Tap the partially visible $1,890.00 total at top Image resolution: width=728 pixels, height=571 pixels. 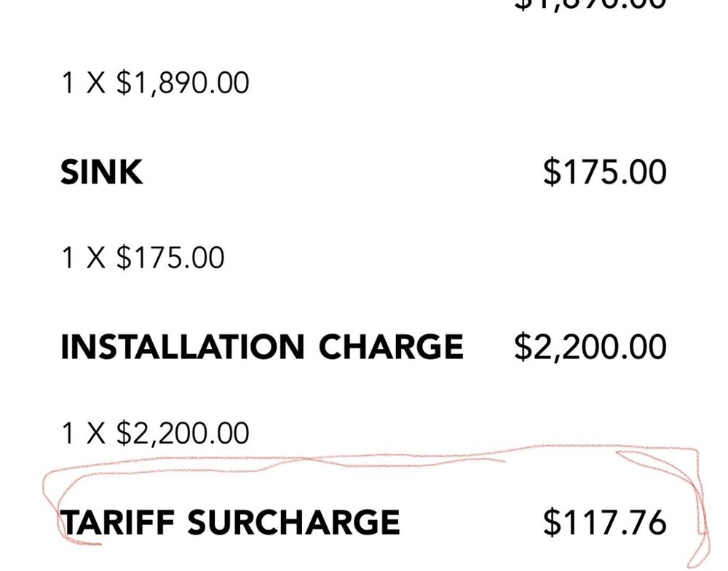(590, 4)
